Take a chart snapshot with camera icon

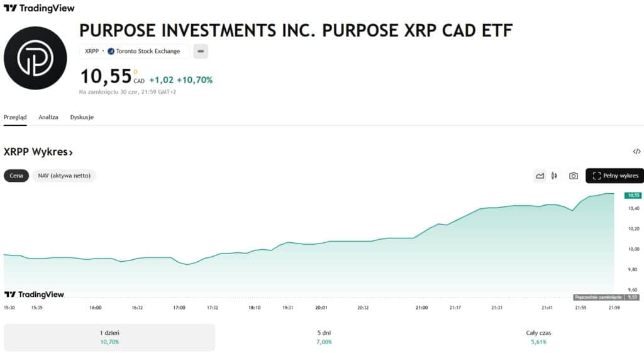point(573,176)
